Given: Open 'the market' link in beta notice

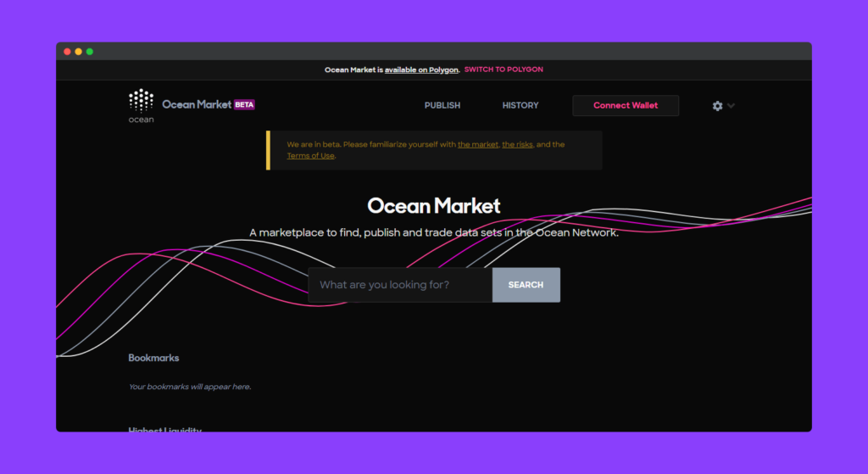Looking at the screenshot, I should (x=478, y=144).
